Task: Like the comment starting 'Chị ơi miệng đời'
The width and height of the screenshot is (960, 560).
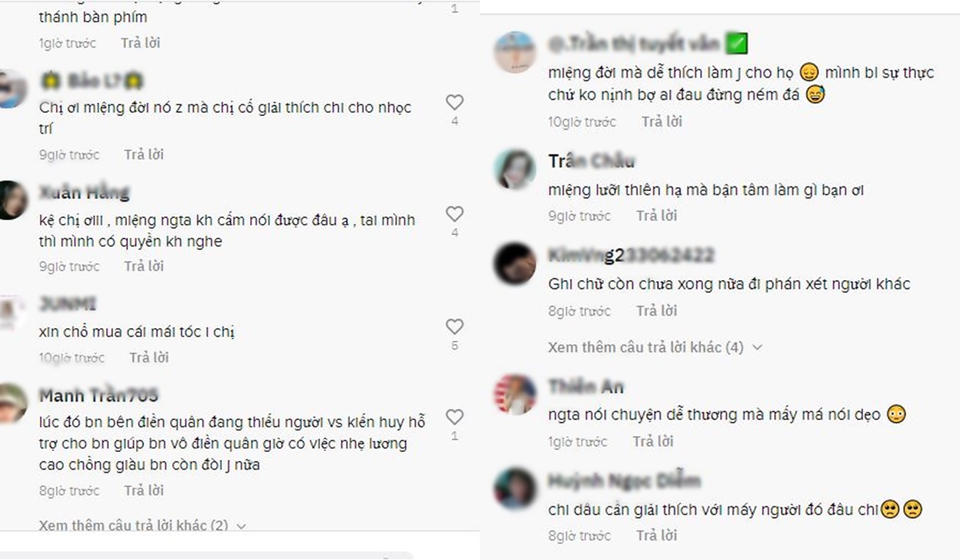Action: tap(454, 102)
